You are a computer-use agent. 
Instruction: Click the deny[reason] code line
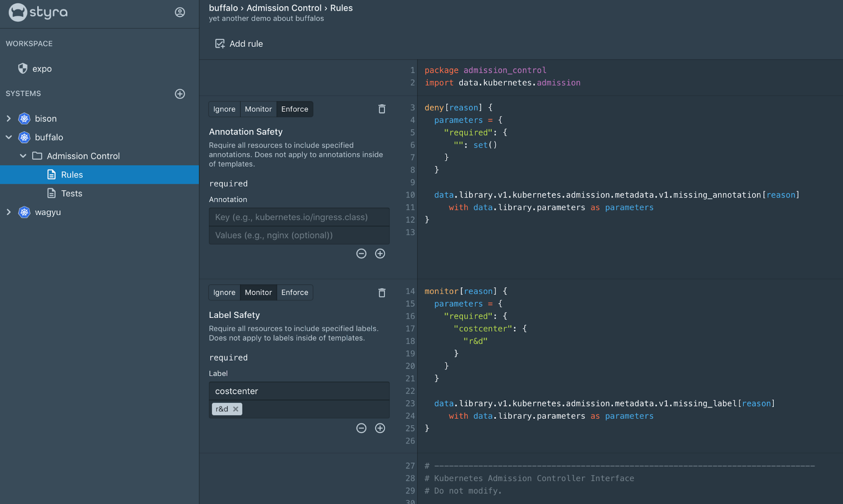click(x=458, y=108)
